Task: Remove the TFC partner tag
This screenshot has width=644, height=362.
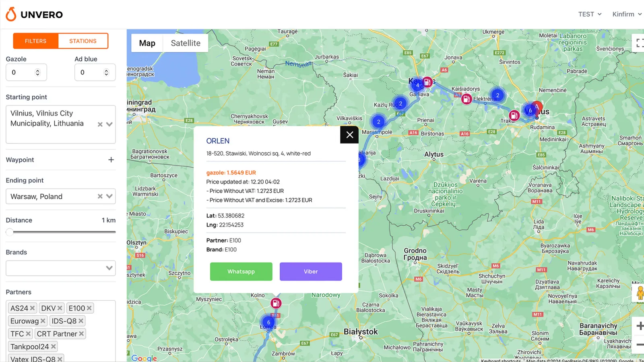Action: click(28, 334)
